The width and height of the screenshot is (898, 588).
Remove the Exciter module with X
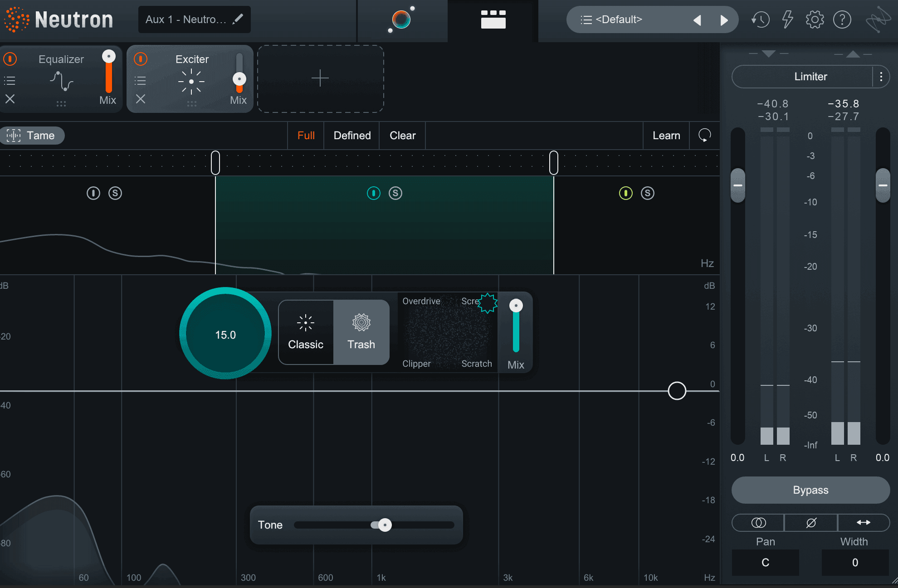pos(141,99)
